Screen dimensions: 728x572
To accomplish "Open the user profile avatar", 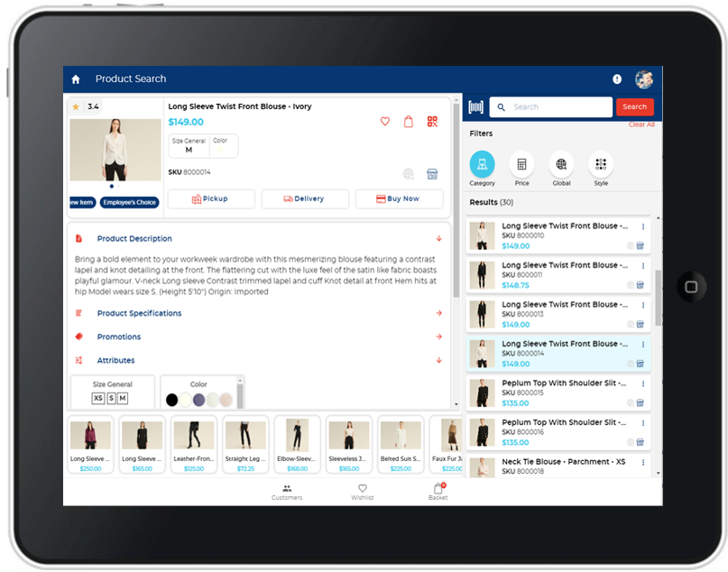I will 644,79.
